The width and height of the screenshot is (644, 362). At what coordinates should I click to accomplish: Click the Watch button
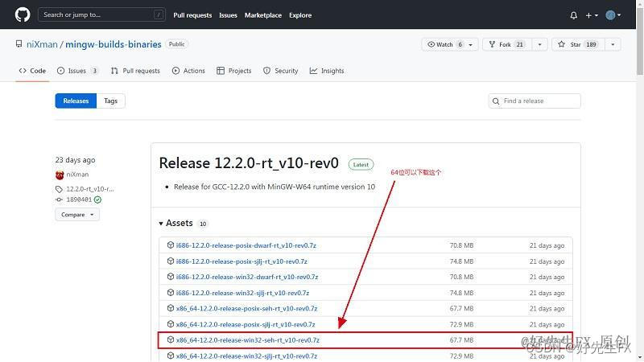click(444, 44)
